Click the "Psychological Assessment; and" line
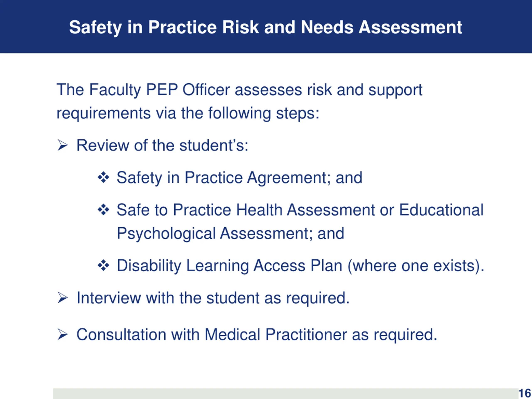Screen dimensions: 532x399 230,233
